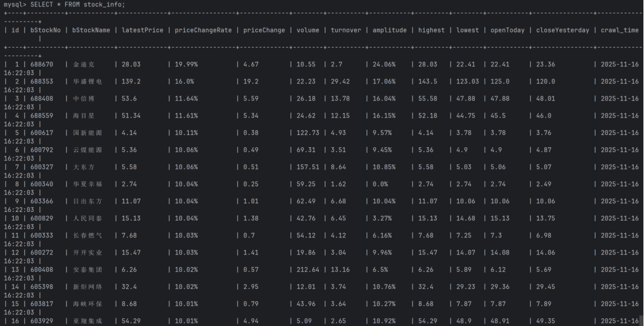
Task: Click latest price value 51.34
Action: coord(131,116)
